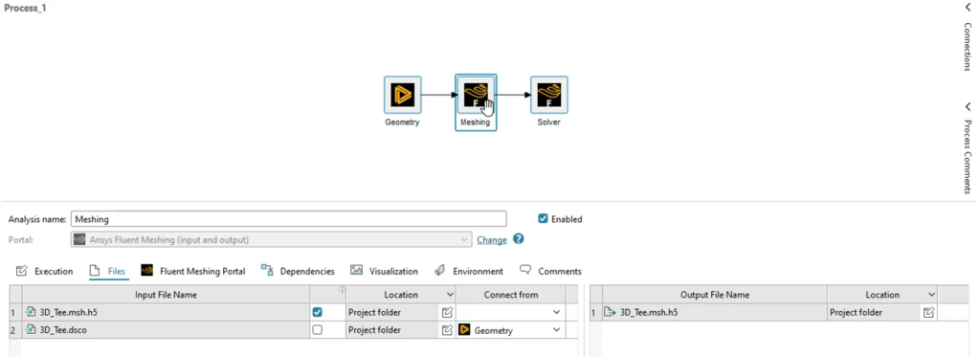Click the Output File Name column header
The height and width of the screenshot is (357, 980).
[715, 295]
